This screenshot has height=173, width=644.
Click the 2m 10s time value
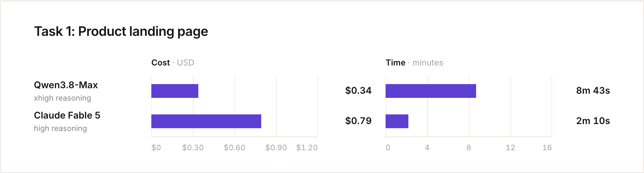[593, 121]
